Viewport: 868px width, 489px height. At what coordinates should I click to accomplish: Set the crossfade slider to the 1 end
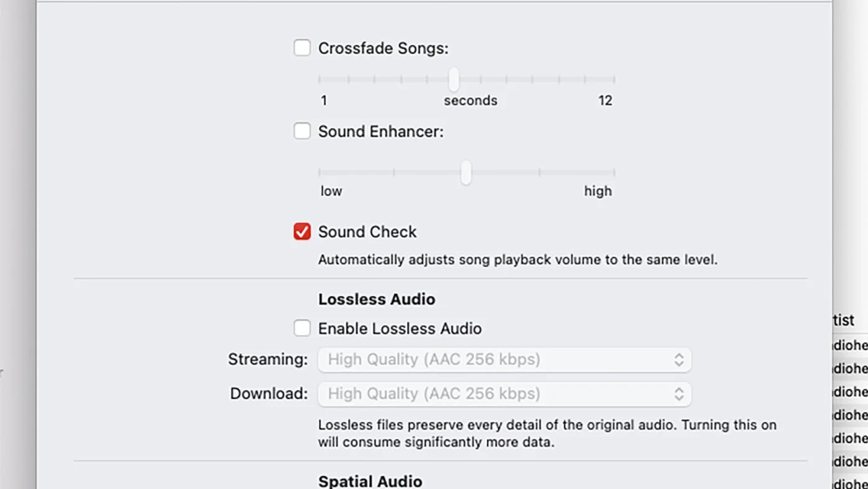320,79
